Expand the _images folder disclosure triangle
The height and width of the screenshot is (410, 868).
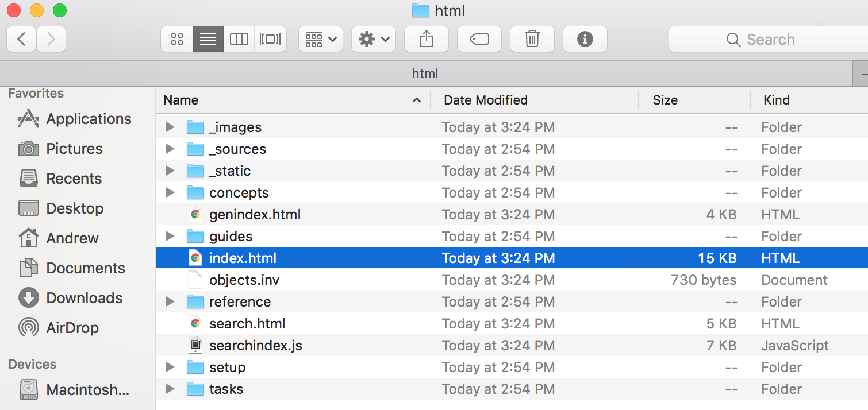tap(170, 127)
